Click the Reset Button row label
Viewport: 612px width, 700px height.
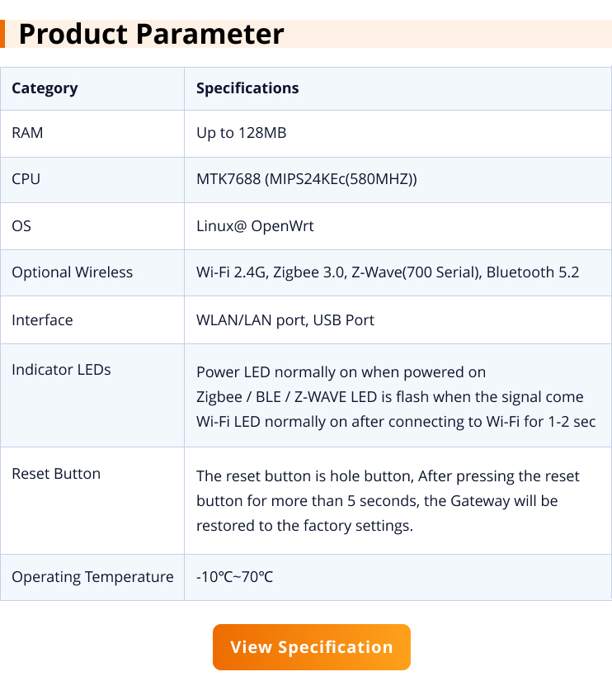56,474
